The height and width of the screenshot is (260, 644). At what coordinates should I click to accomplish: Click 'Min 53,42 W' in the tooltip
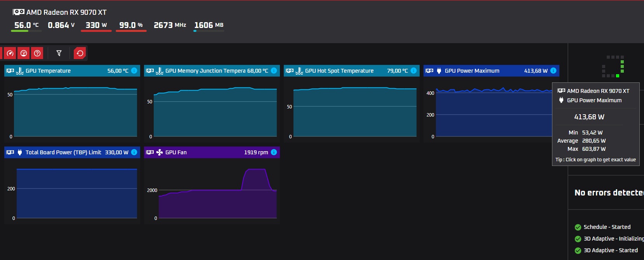(586, 133)
